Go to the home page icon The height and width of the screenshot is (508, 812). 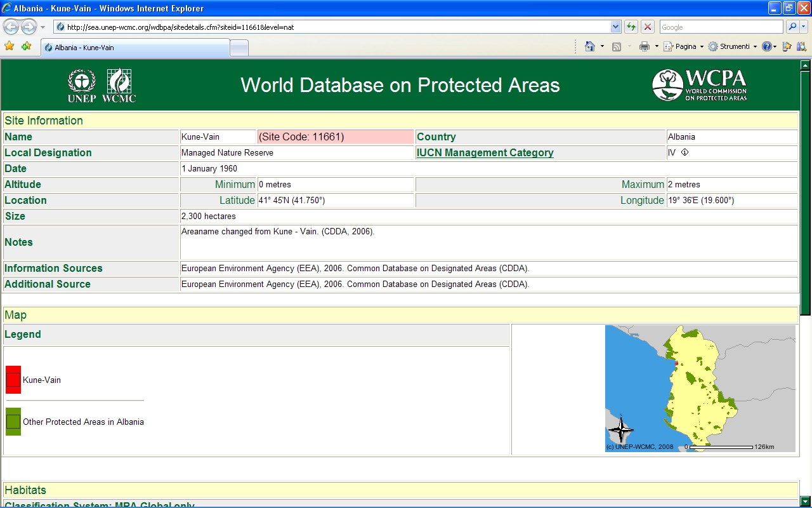click(x=590, y=46)
